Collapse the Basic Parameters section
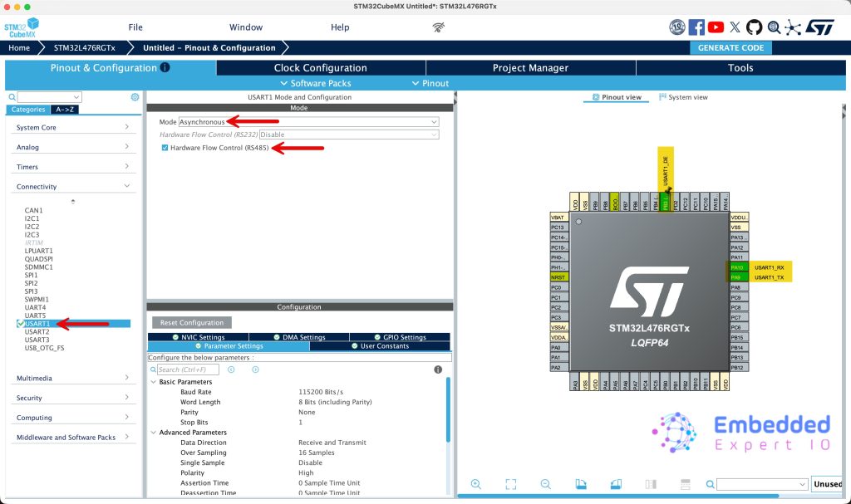851x504 pixels. pos(154,382)
